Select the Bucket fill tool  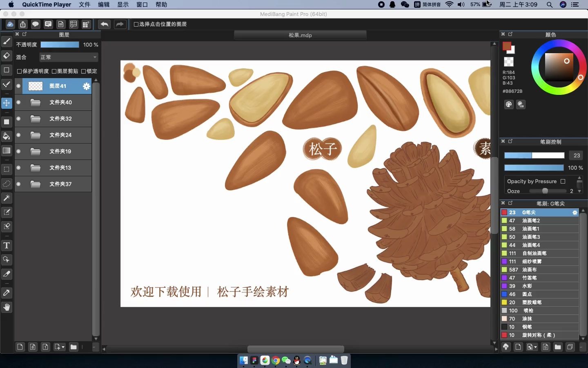pyautogui.click(x=7, y=136)
